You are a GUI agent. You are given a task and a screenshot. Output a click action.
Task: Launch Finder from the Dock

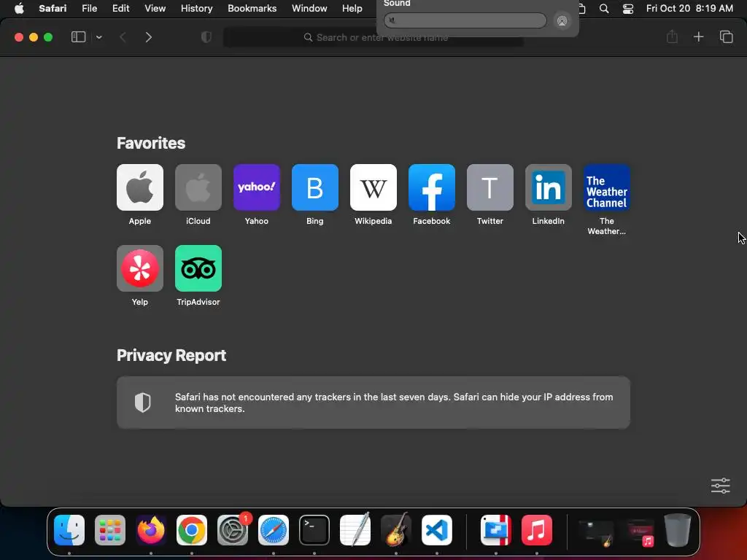pos(69,529)
